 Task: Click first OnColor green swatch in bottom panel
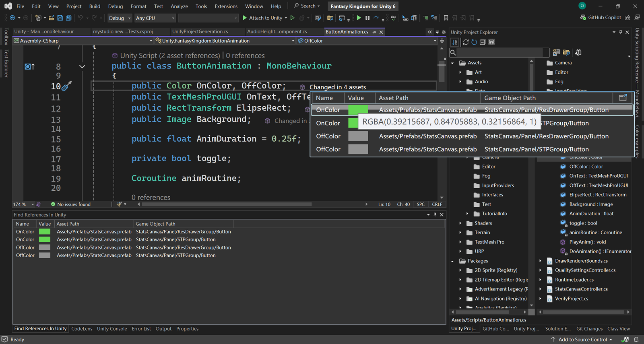[44, 232]
